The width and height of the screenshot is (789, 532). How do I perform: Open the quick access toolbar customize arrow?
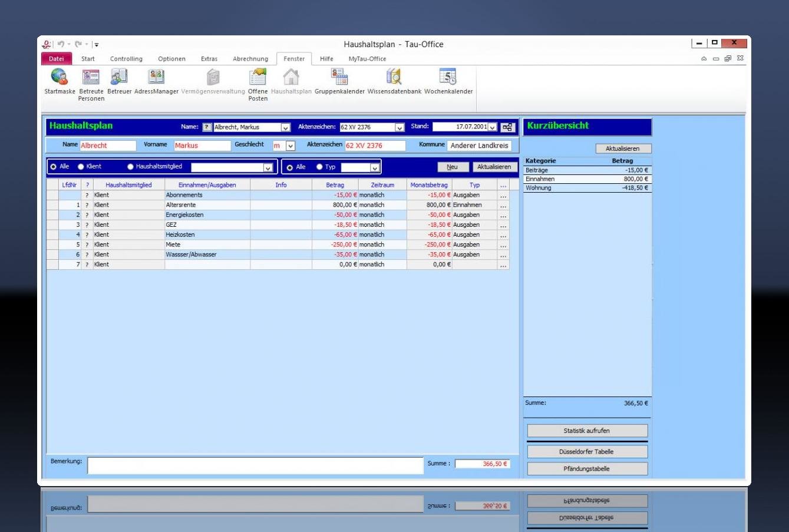tap(97, 44)
